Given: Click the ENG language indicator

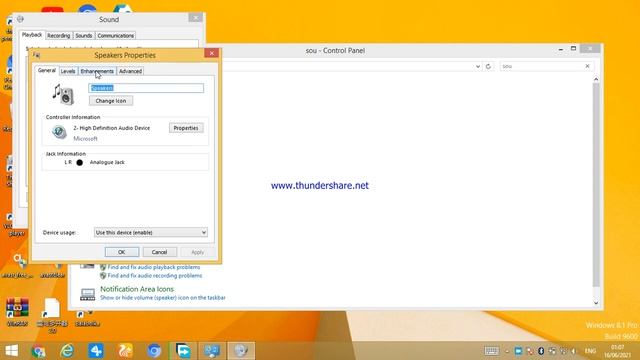Looking at the screenshot, I should pos(590,351).
